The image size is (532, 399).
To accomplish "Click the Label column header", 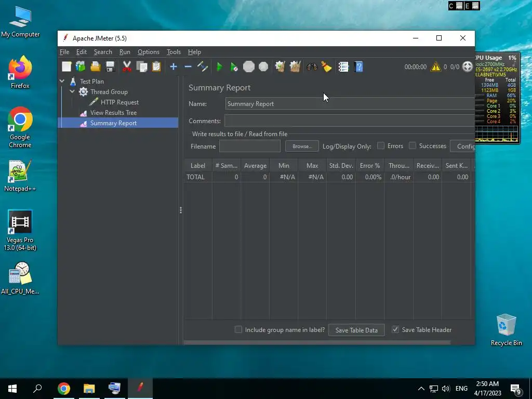I will (198, 166).
